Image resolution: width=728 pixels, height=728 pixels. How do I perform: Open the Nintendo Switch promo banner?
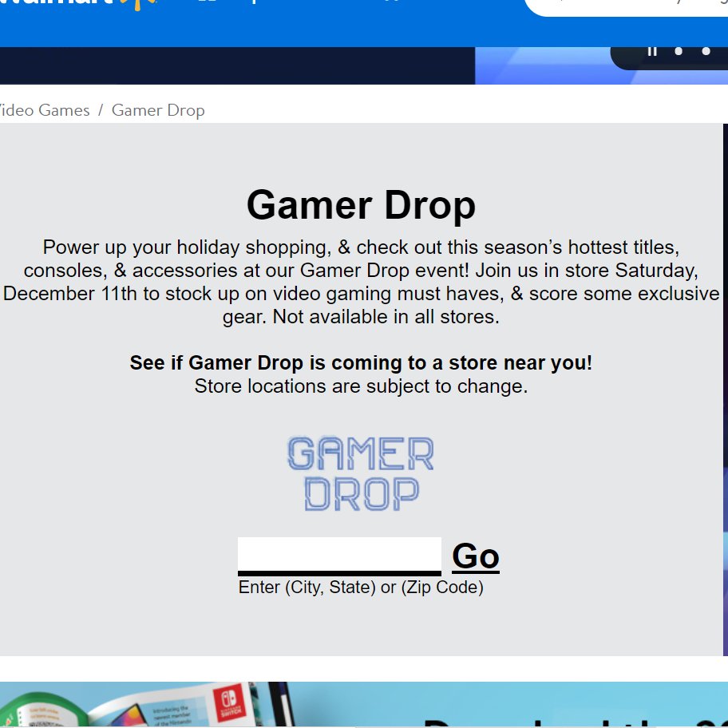pyautogui.click(x=364, y=704)
